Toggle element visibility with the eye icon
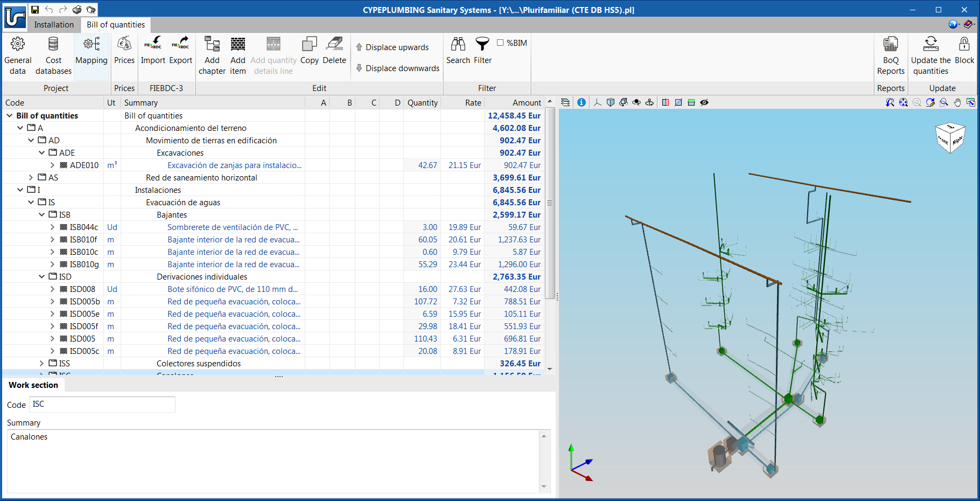 704,102
